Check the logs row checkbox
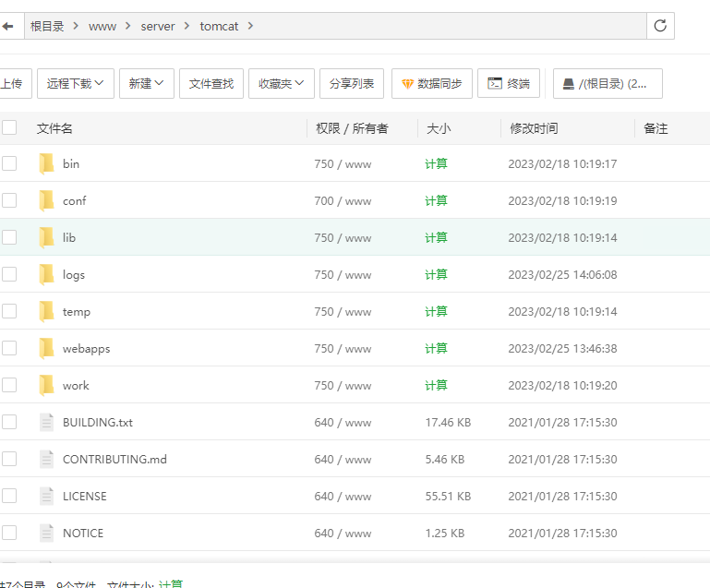Screen dimensions: 710x588 coord(9,274)
